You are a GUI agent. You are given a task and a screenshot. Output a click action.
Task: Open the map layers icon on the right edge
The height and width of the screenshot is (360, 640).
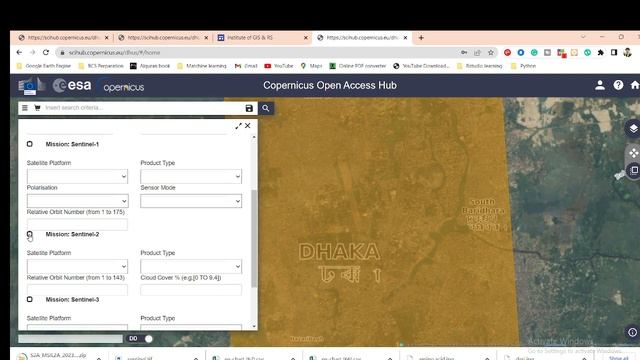click(x=633, y=128)
